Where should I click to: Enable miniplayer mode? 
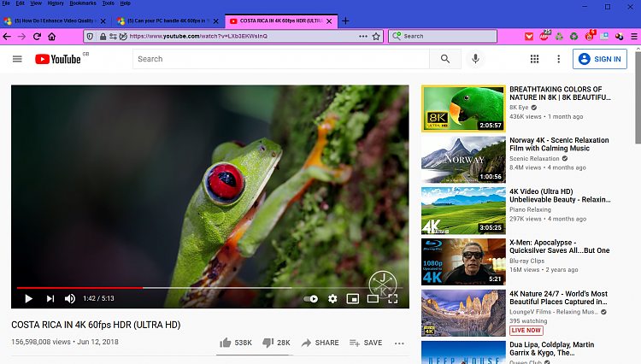point(353,299)
